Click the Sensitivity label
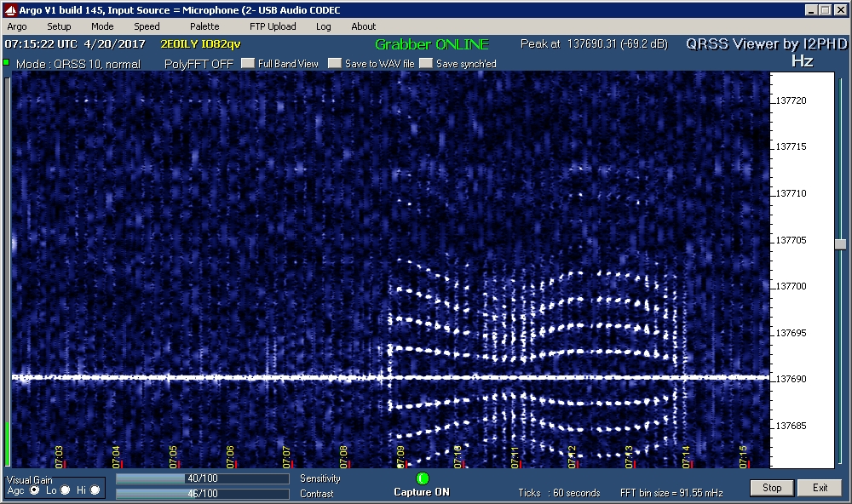The height and width of the screenshot is (504, 852). 320,478
